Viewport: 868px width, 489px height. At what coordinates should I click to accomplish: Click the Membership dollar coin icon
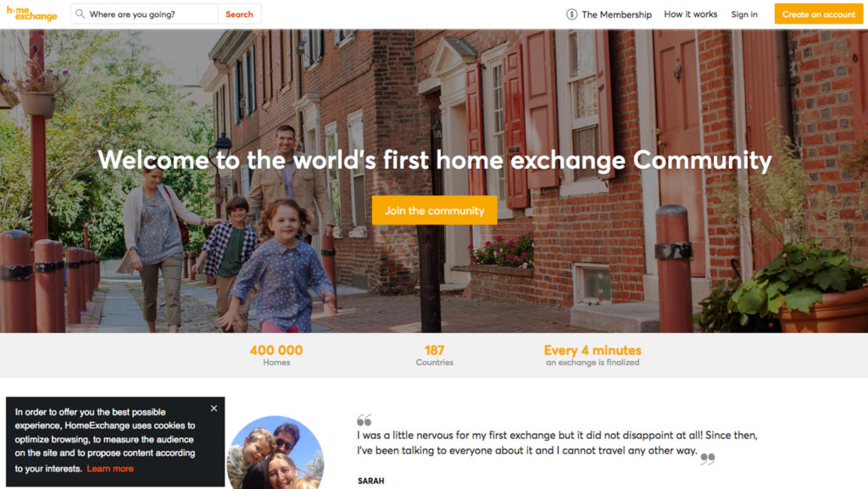pyautogui.click(x=572, y=14)
